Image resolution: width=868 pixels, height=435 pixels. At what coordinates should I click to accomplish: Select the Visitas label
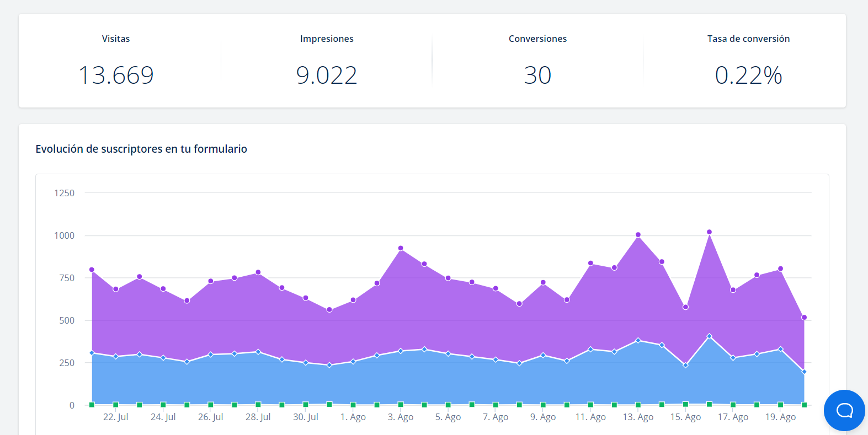[116, 39]
